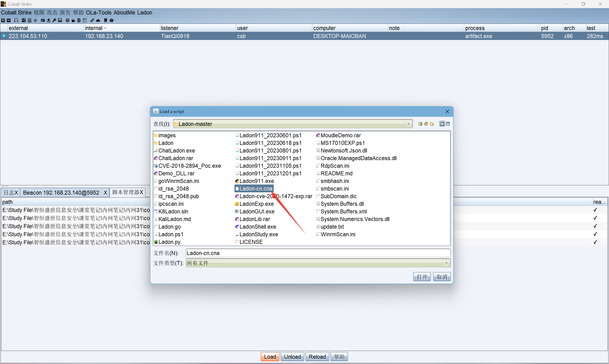Click the home directory icon in dialog
609x364 pixels.
(426, 124)
